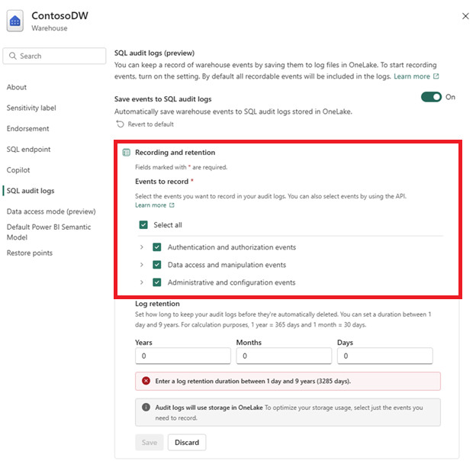Expand Administrative and configuration events group

pos(141,282)
